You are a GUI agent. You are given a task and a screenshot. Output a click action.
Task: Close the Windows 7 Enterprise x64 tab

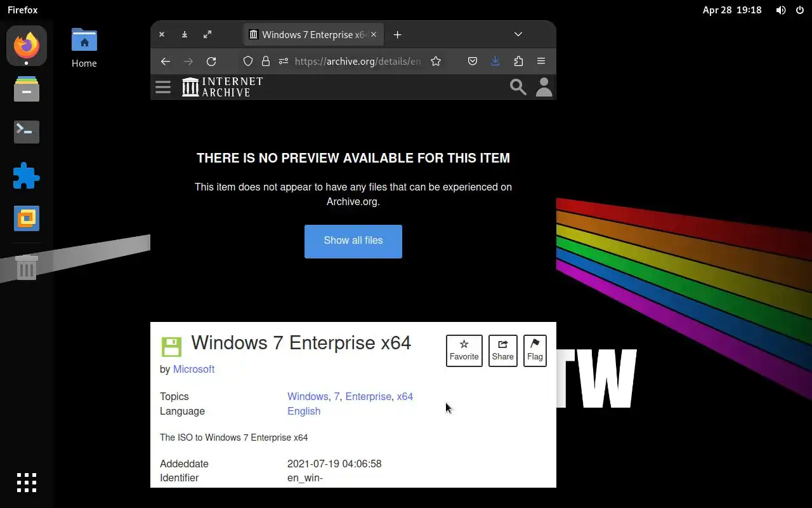pos(374,35)
